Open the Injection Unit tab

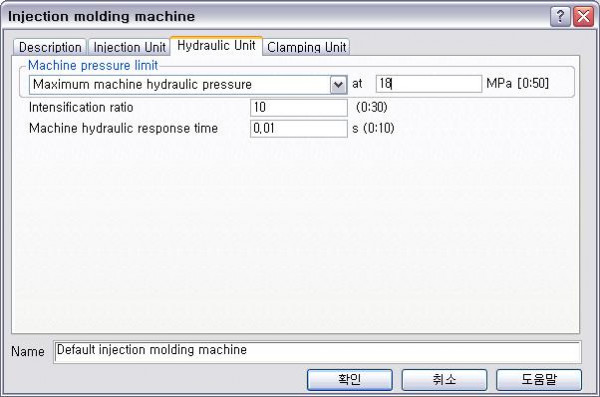(129, 47)
